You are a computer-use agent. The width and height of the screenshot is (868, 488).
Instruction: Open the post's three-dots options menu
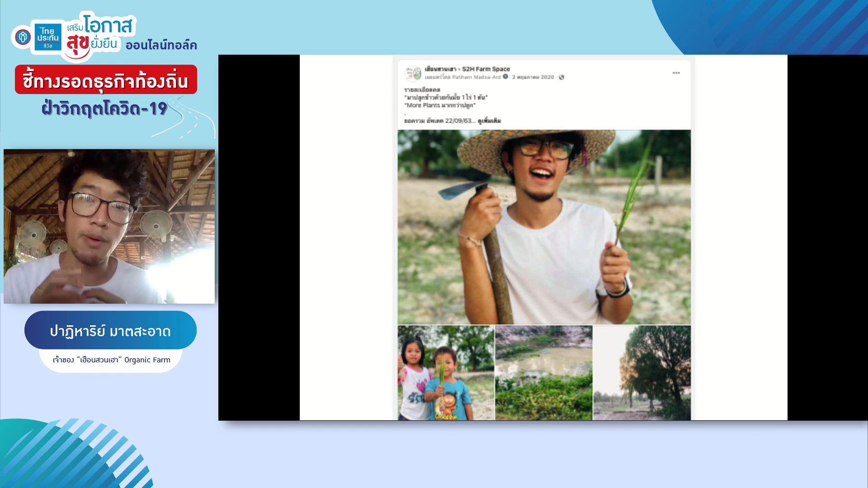[x=676, y=73]
